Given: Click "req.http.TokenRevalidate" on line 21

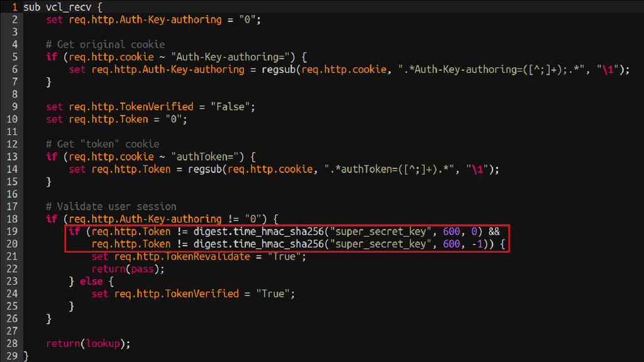Looking at the screenshot, I should 182,256.
